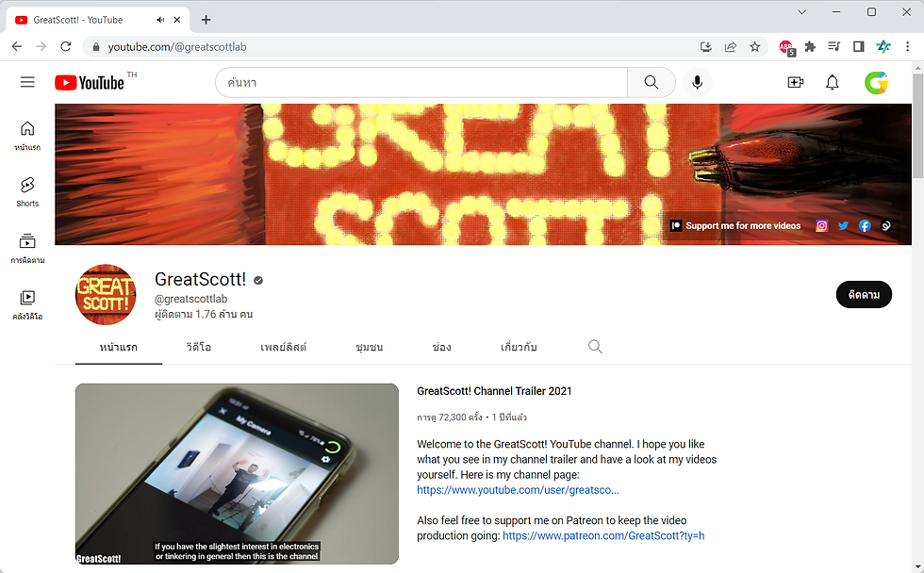Open the channel's Twitter icon link

click(x=843, y=225)
